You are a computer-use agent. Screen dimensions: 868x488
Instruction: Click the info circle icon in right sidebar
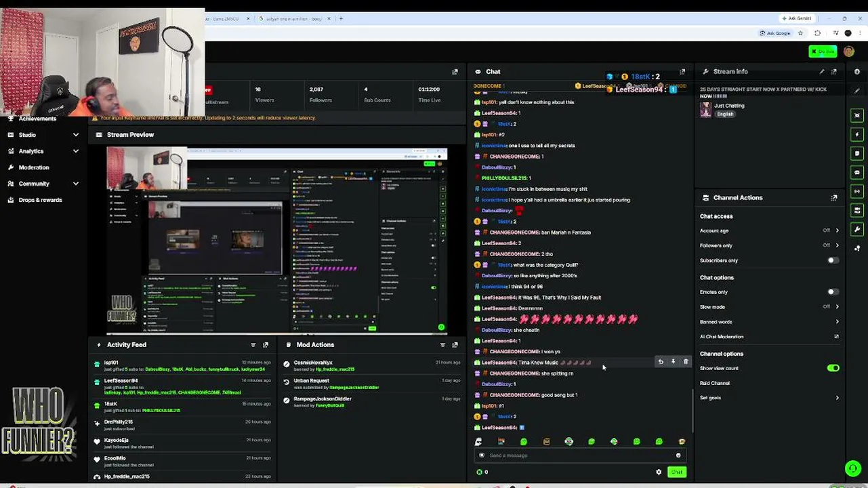click(857, 71)
